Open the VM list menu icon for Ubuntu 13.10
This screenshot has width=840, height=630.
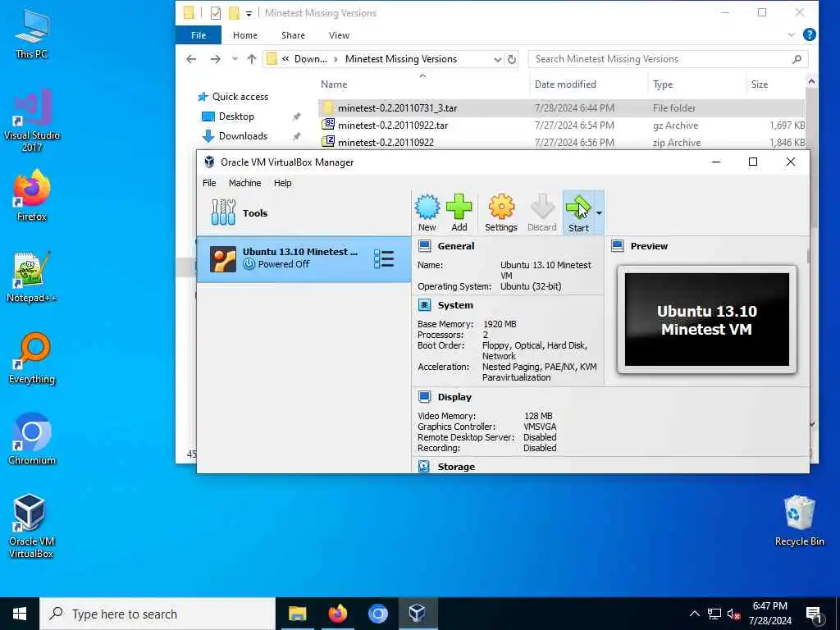click(384, 258)
